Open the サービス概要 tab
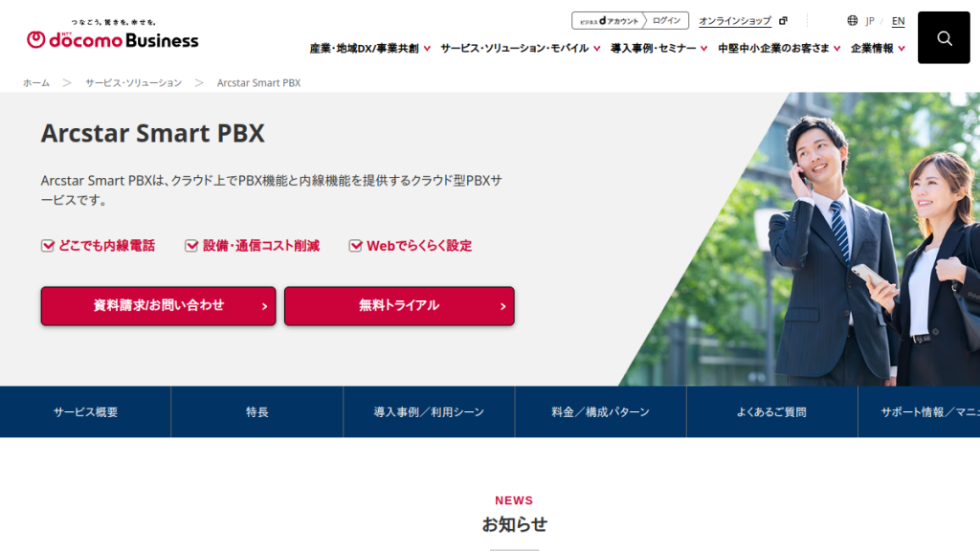Image resolution: width=980 pixels, height=551 pixels. (x=85, y=411)
